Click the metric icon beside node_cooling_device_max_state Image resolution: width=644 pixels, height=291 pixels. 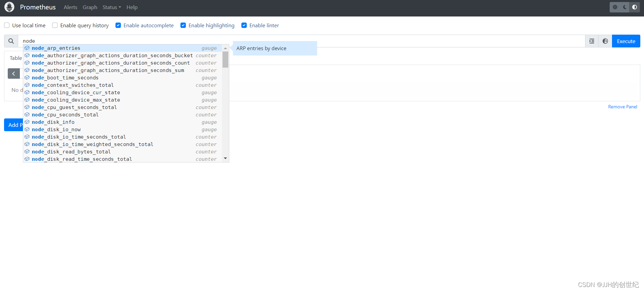27,100
